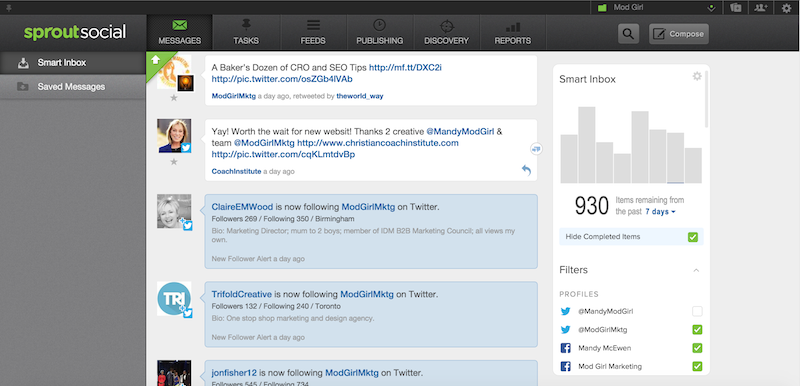
Task: Open the @MandyModGirl mention link
Action: [x=460, y=131]
